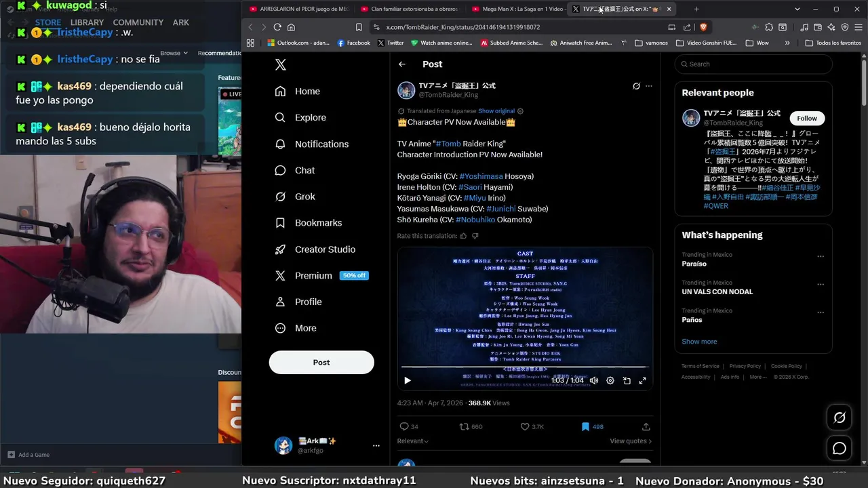The width and height of the screenshot is (868, 488).
Task: Reply to post via comment icon
Action: click(404, 426)
